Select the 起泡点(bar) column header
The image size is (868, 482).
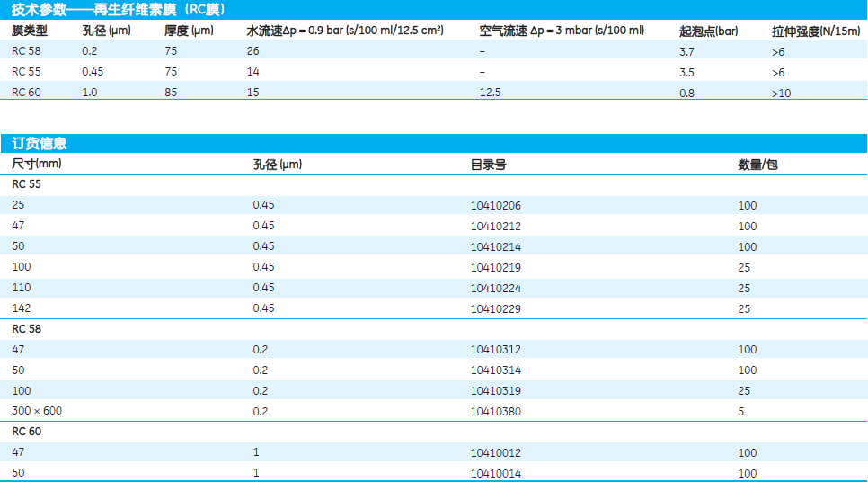pos(709,31)
